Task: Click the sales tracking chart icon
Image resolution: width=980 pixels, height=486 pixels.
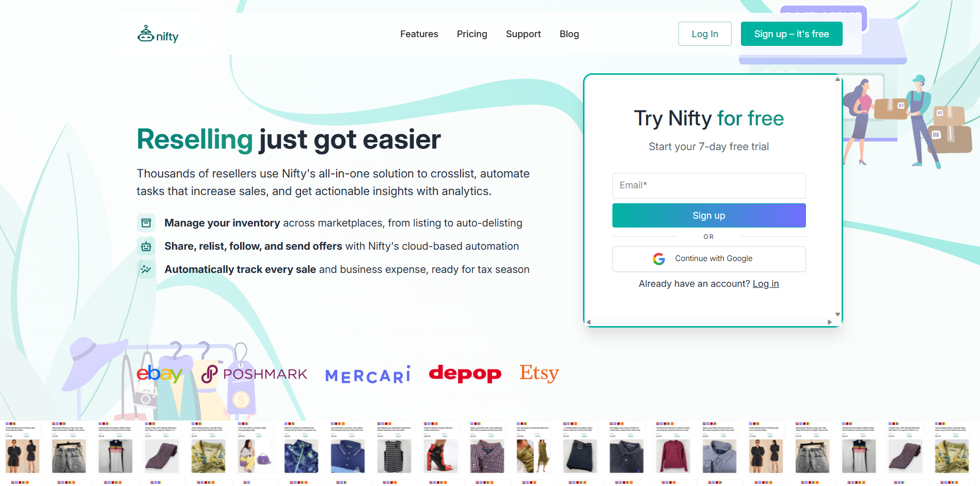Action: click(x=146, y=269)
